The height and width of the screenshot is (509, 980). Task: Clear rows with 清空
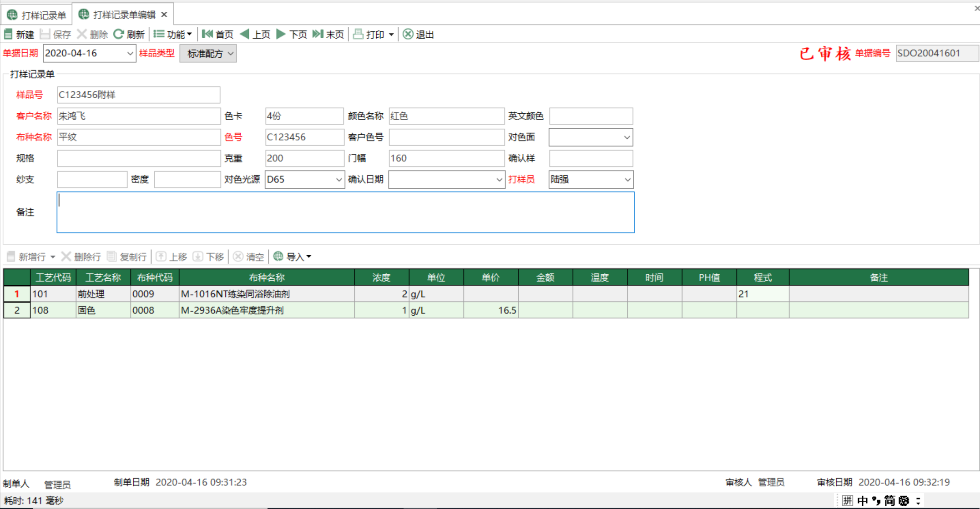(248, 257)
